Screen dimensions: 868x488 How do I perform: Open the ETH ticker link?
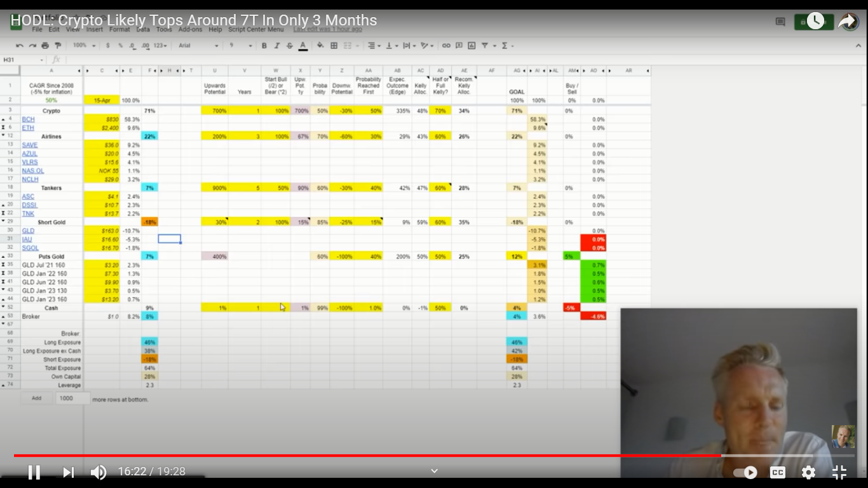click(x=28, y=128)
